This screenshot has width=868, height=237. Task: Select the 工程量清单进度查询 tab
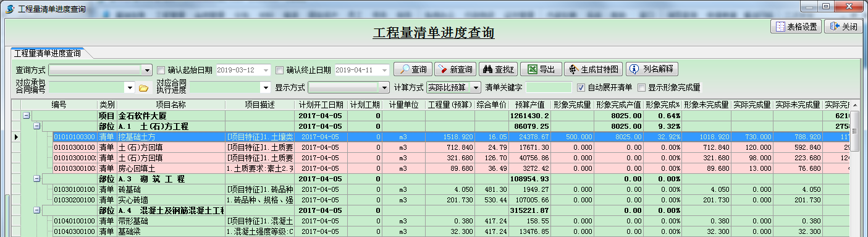47,53
